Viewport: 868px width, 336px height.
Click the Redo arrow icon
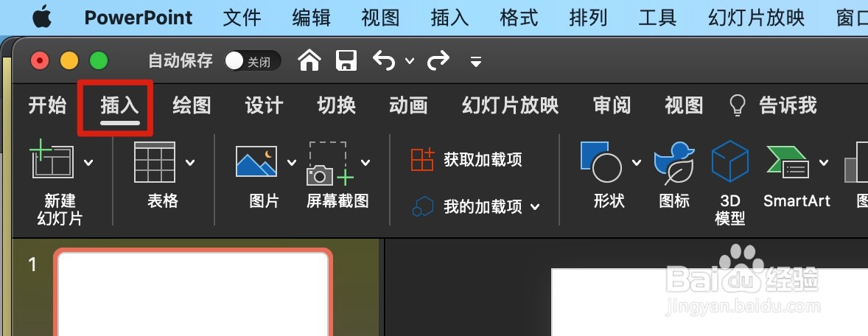[x=438, y=60]
